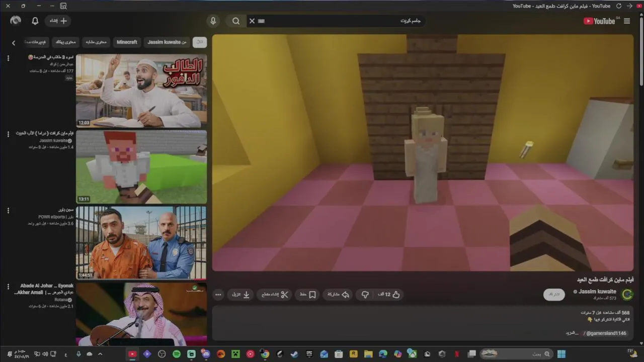Open the @gamersland1146 link in description
Screen dimensions: 644x362
tap(606, 333)
